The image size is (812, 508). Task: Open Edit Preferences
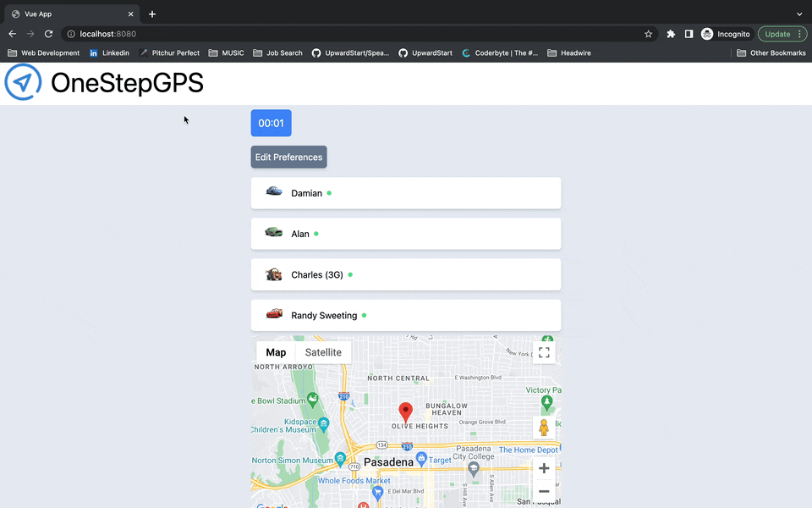288,157
